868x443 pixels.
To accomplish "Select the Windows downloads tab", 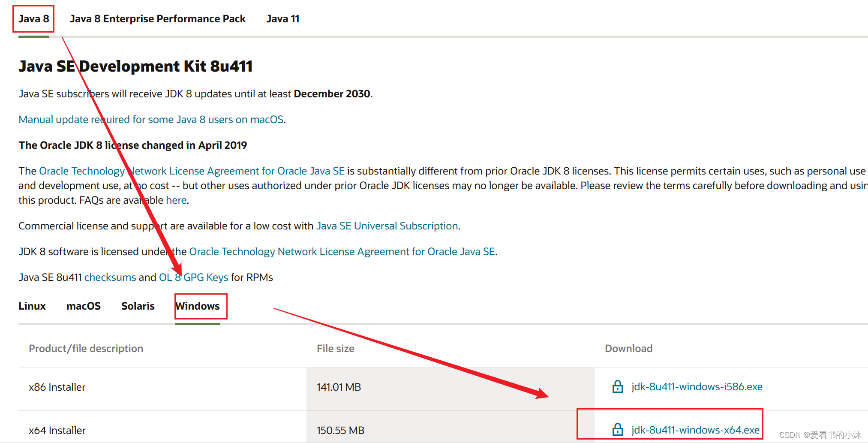I will click(x=198, y=306).
